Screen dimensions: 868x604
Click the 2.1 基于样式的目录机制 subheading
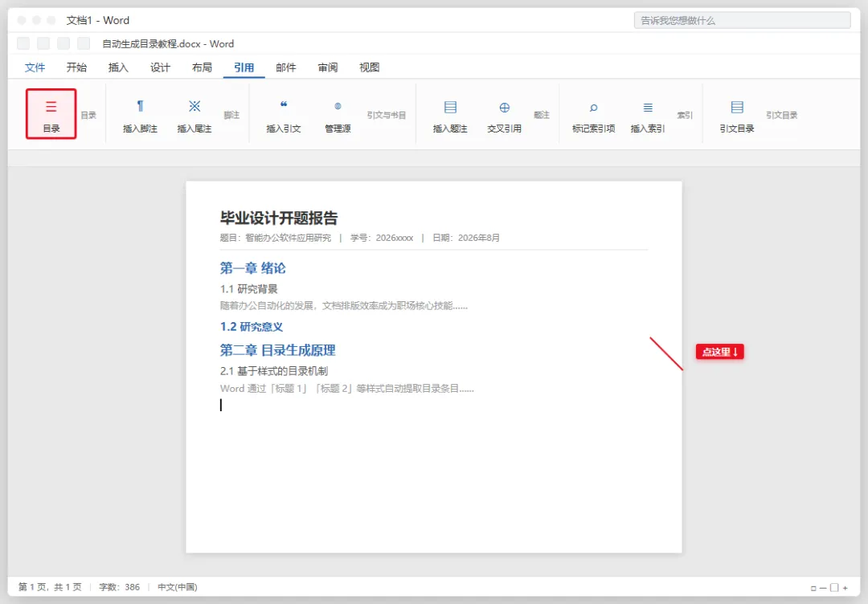pos(273,371)
